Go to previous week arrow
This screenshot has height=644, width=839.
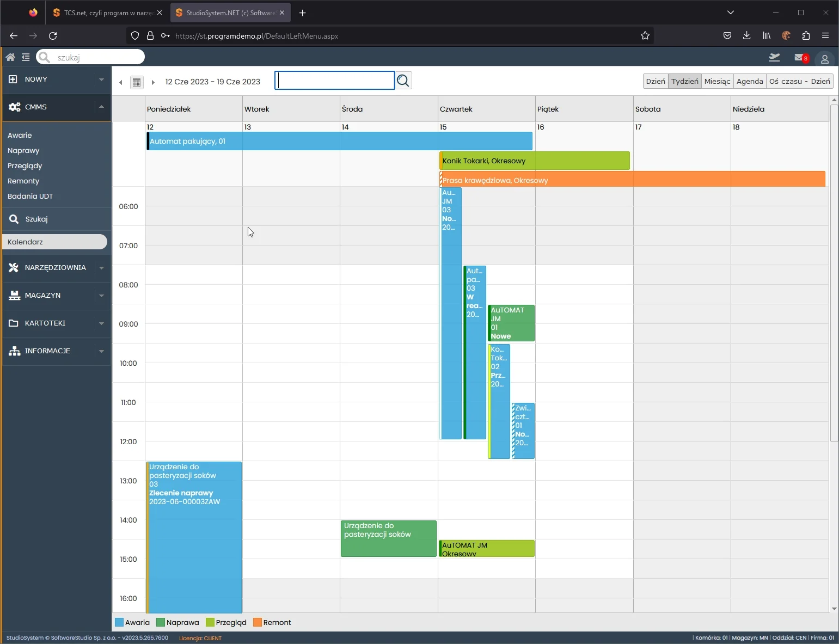pos(121,82)
